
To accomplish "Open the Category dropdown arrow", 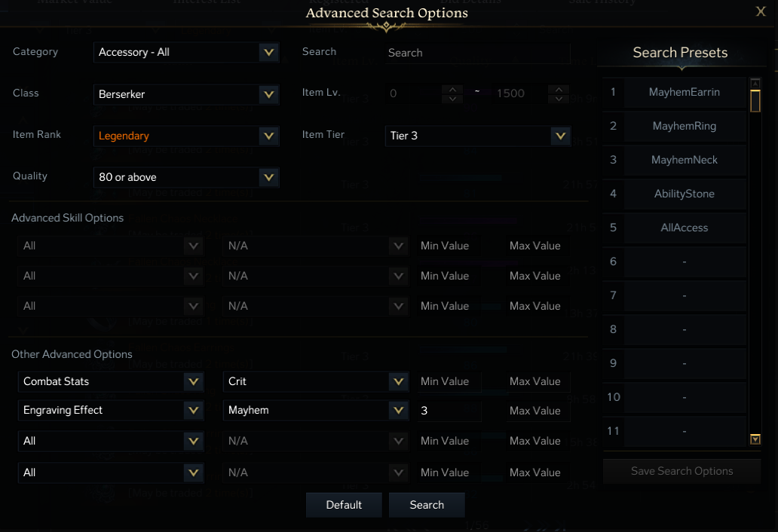I will coord(268,52).
